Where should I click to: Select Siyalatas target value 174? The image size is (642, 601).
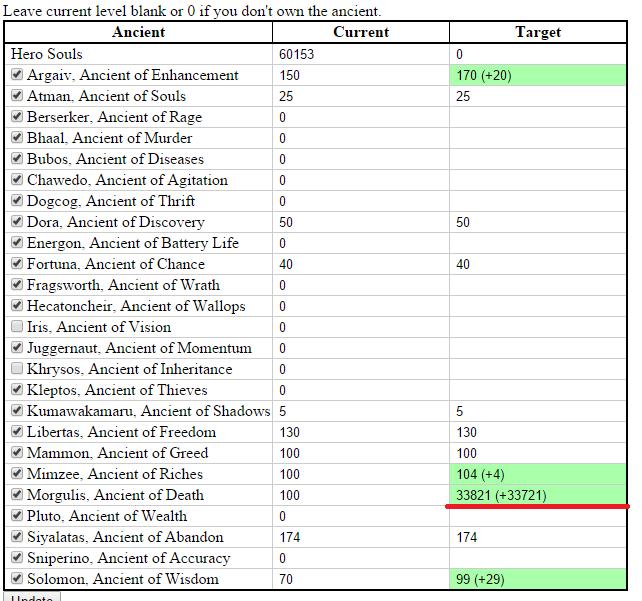538,537
